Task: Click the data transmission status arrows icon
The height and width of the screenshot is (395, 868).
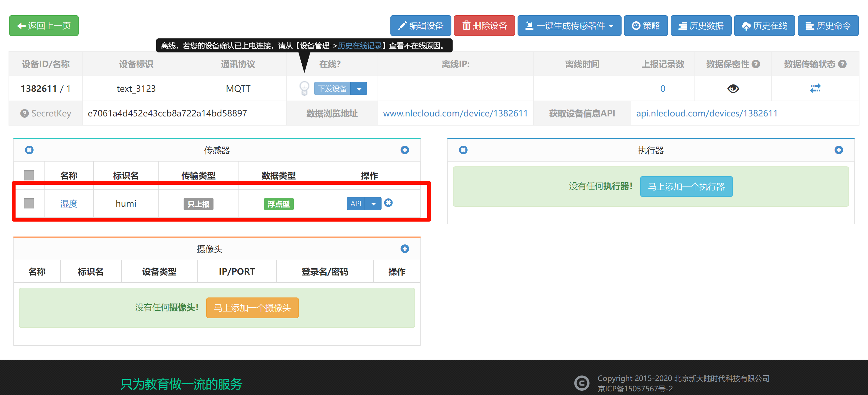Action: pyautogui.click(x=815, y=88)
